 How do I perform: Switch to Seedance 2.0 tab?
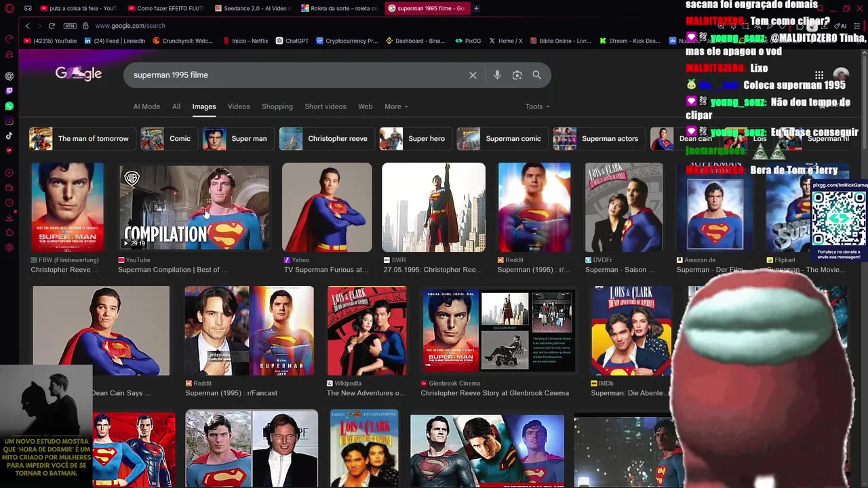click(252, 8)
